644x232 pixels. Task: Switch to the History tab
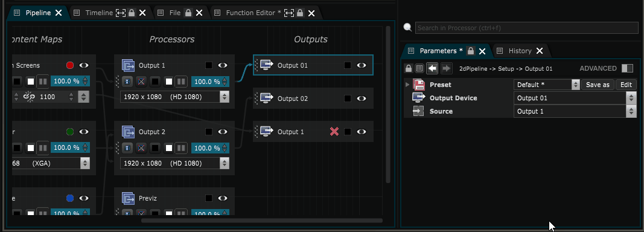520,51
